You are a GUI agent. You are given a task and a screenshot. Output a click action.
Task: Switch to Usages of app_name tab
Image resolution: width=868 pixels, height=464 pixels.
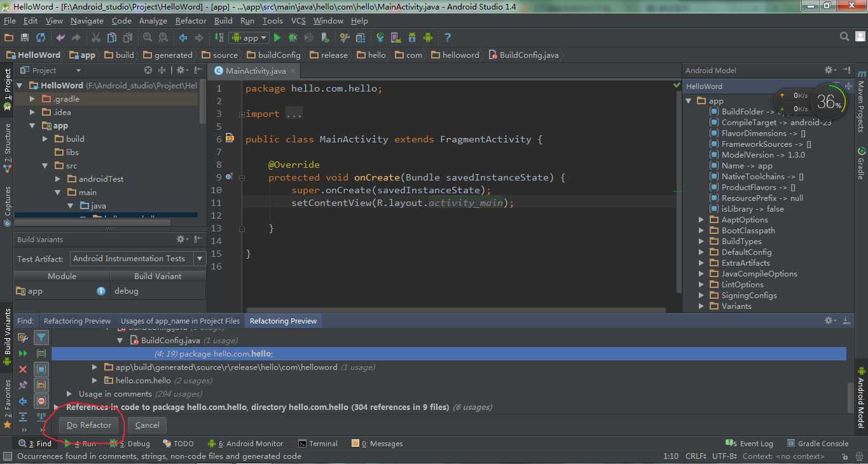(180, 321)
